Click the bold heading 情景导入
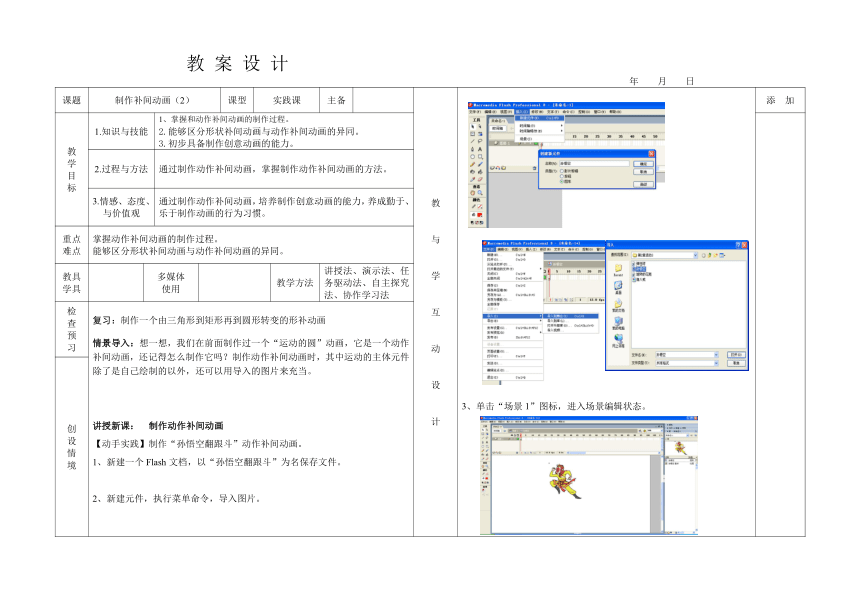Viewport: 860px width, 589px height. 111,343
